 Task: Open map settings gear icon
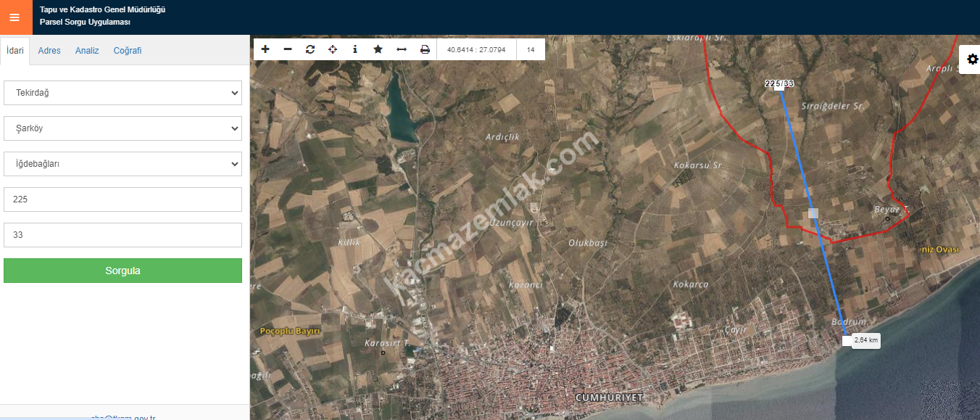pyautogui.click(x=972, y=59)
